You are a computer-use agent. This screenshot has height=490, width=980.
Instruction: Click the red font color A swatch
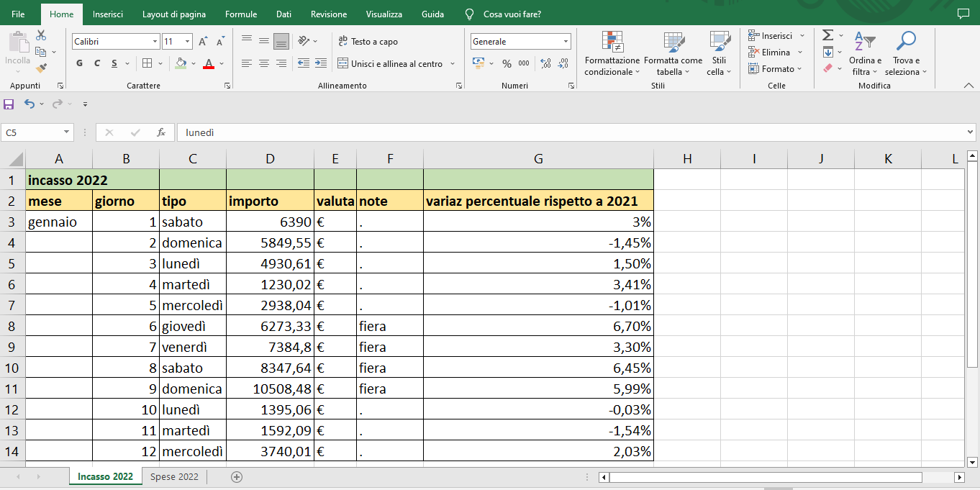(209, 63)
